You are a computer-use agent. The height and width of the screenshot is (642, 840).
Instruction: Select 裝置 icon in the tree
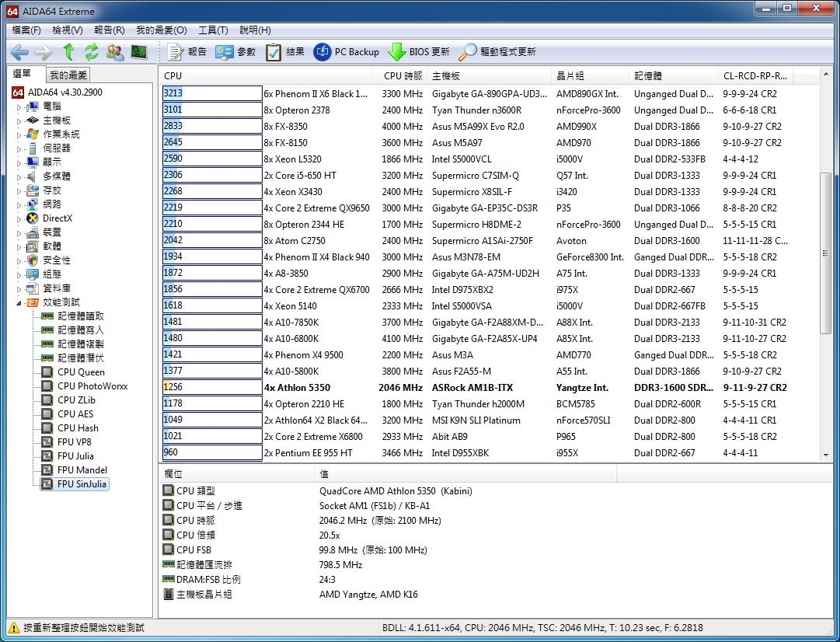(33, 232)
